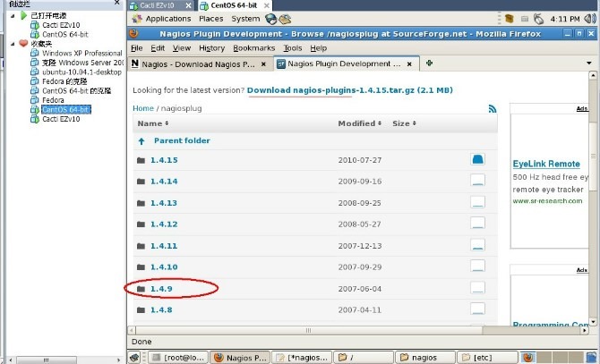Switch to the Cacti EZv10 VM tab
This screenshot has height=364, width=600.
pyautogui.click(x=157, y=5)
